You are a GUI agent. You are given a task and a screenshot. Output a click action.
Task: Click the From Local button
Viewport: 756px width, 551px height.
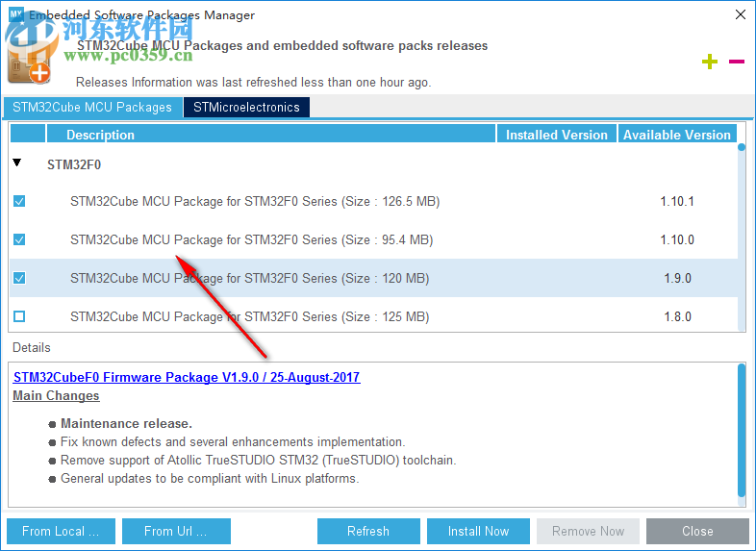point(61,531)
